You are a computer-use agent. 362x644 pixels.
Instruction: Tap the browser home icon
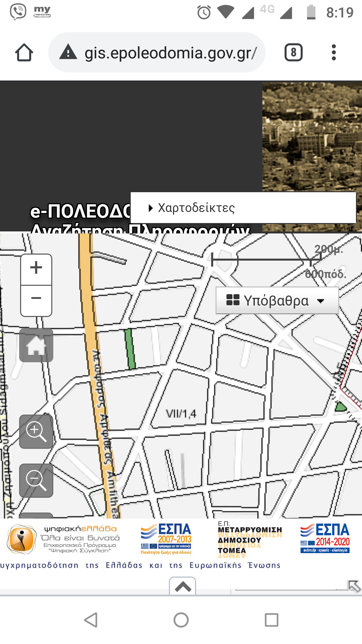[x=24, y=53]
